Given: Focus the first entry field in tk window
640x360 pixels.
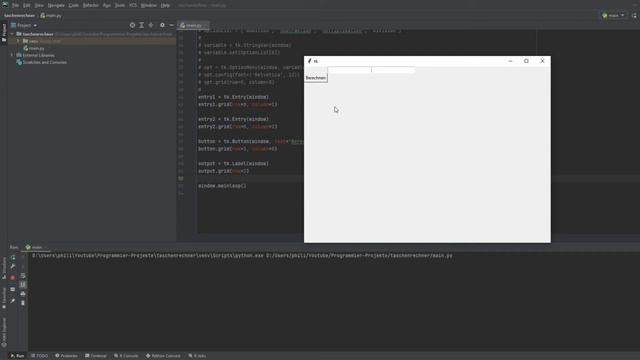Looking at the screenshot, I should click(x=349, y=70).
